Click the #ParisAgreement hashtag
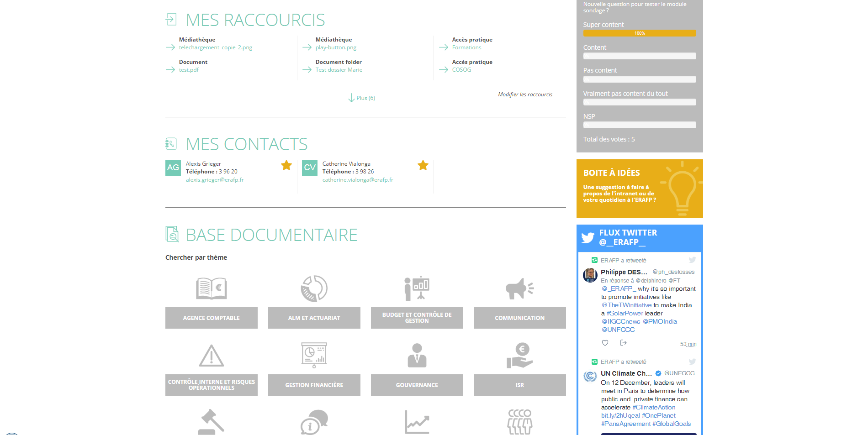The image size is (868, 435). pyautogui.click(x=626, y=424)
